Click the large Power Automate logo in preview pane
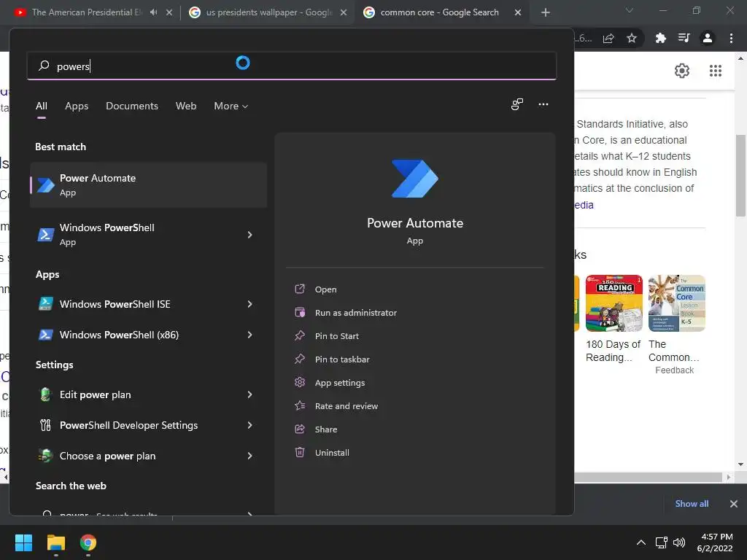This screenshot has width=747, height=560. point(415,179)
